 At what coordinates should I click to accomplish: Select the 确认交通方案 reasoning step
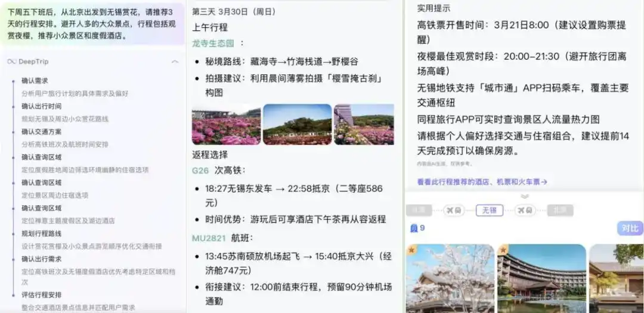tap(41, 132)
